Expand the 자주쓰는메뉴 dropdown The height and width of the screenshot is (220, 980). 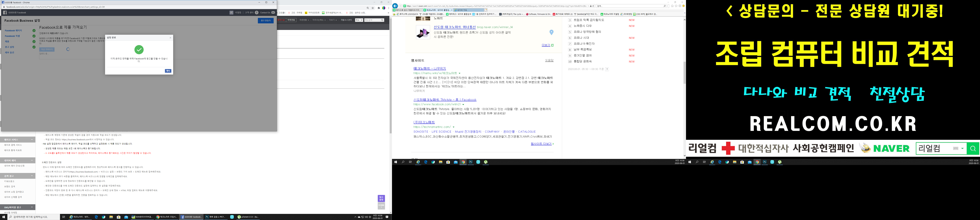tap(319, 20)
